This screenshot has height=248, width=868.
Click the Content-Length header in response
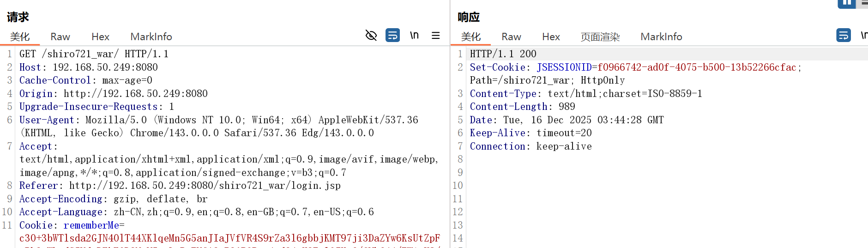coord(508,107)
